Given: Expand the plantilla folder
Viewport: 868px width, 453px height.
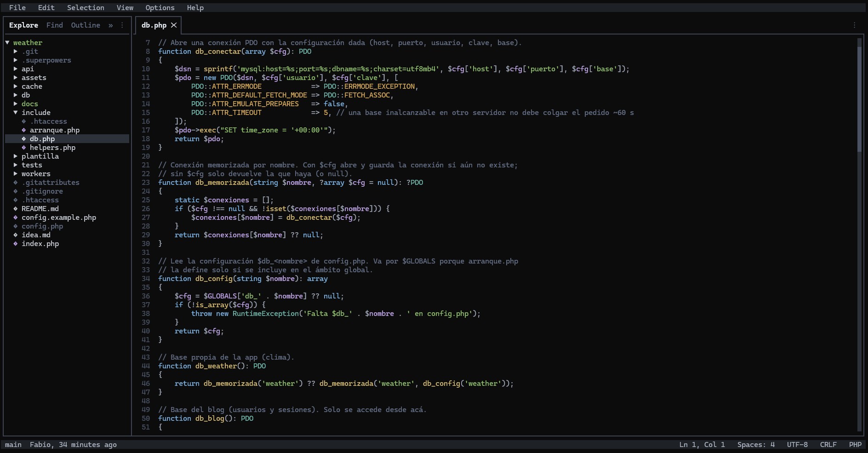Looking at the screenshot, I should pyautogui.click(x=16, y=156).
